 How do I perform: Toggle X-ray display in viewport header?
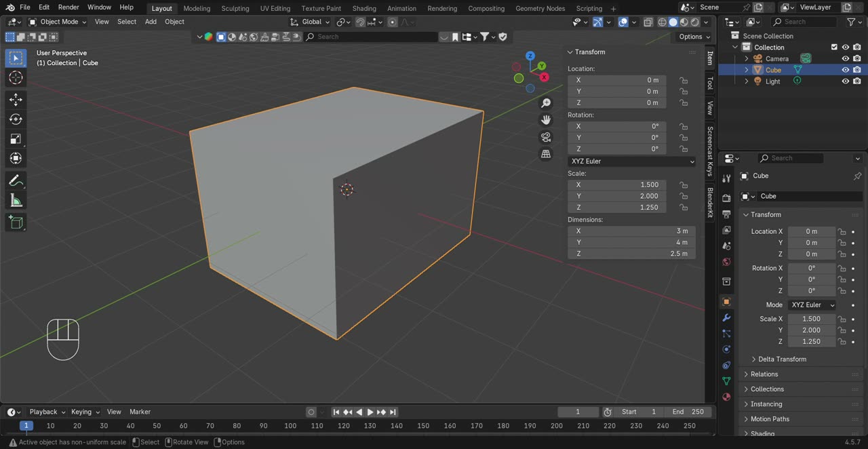pyautogui.click(x=648, y=22)
